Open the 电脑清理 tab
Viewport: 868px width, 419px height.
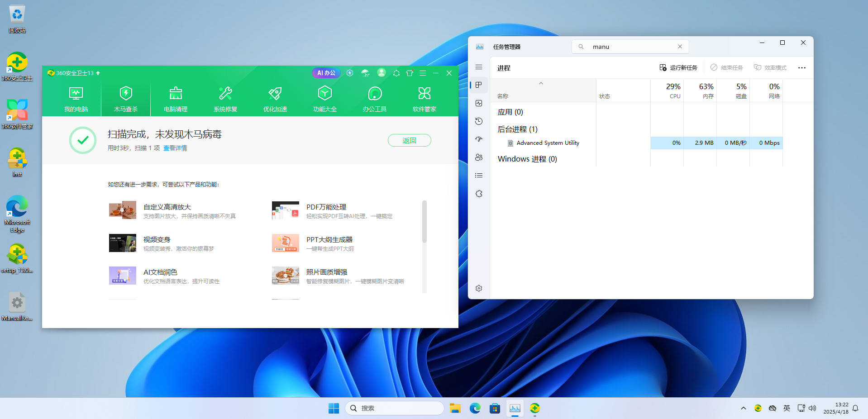point(176,99)
